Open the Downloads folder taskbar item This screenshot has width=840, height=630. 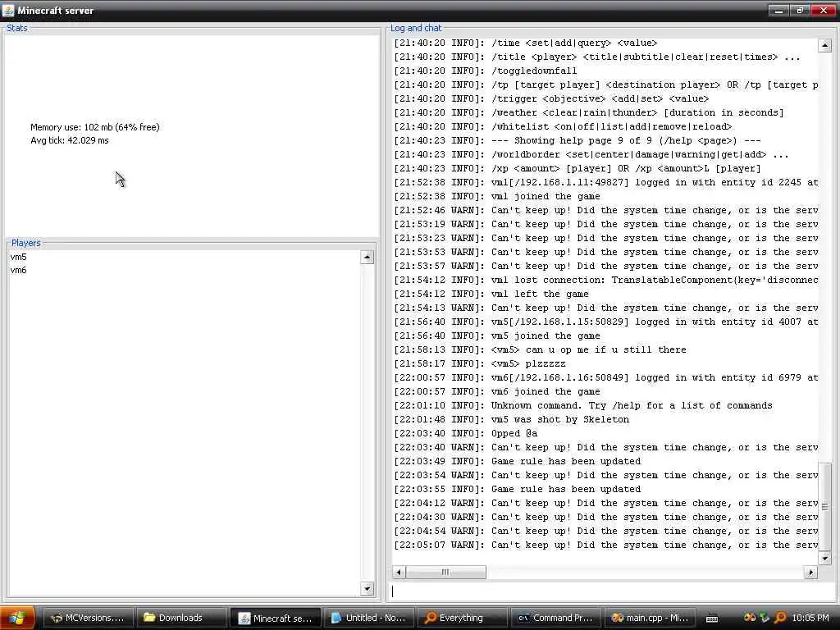[180, 618]
